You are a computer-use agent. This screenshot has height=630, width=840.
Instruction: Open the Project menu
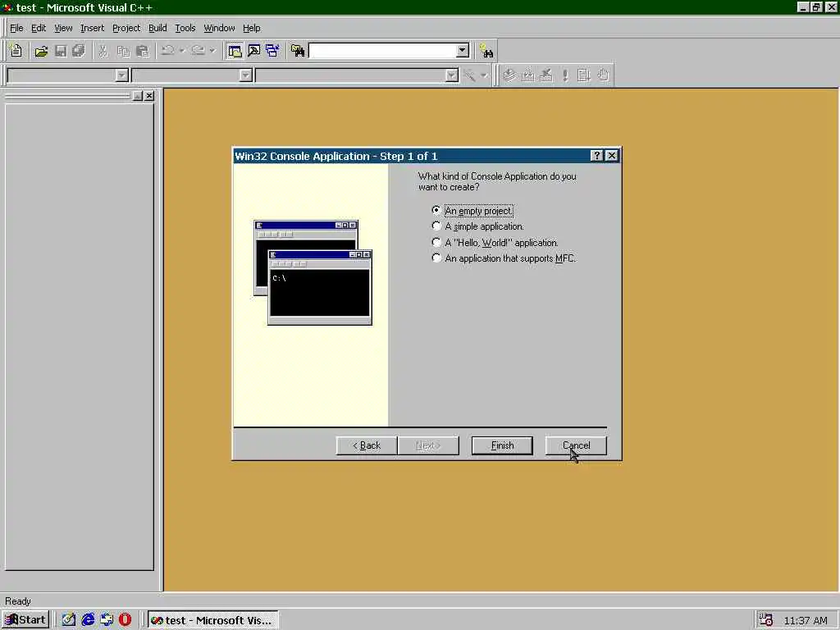[x=126, y=28]
